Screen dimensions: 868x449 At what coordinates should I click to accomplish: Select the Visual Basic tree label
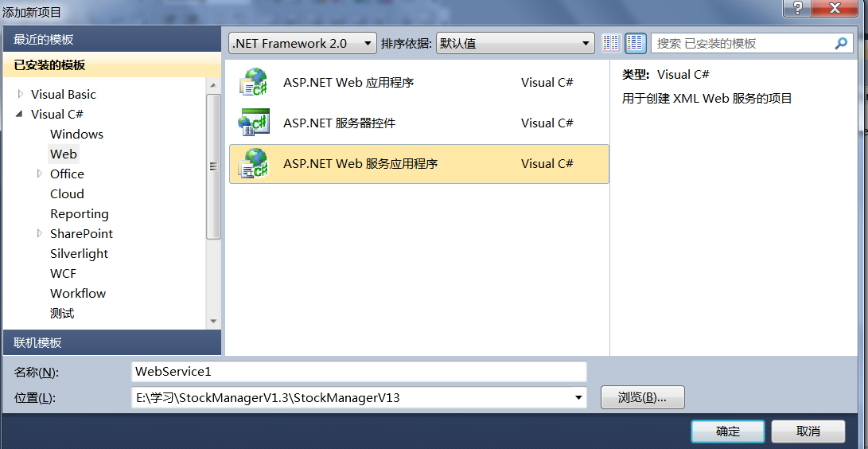tap(63, 94)
